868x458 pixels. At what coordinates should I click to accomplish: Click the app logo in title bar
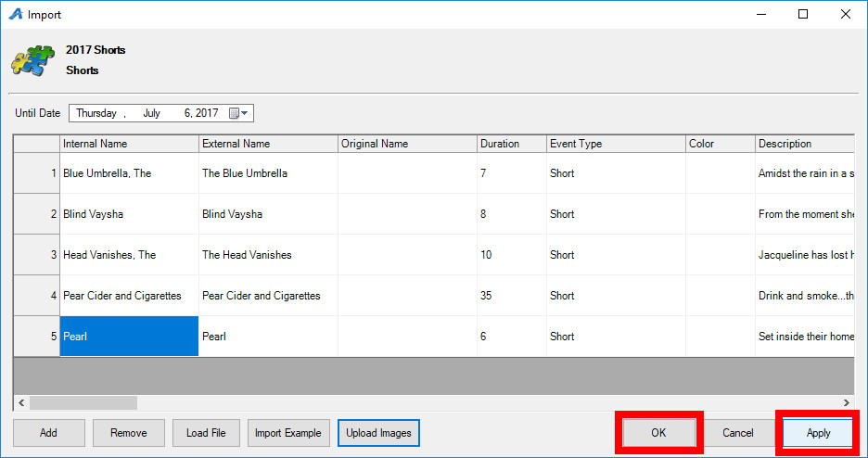(15, 15)
